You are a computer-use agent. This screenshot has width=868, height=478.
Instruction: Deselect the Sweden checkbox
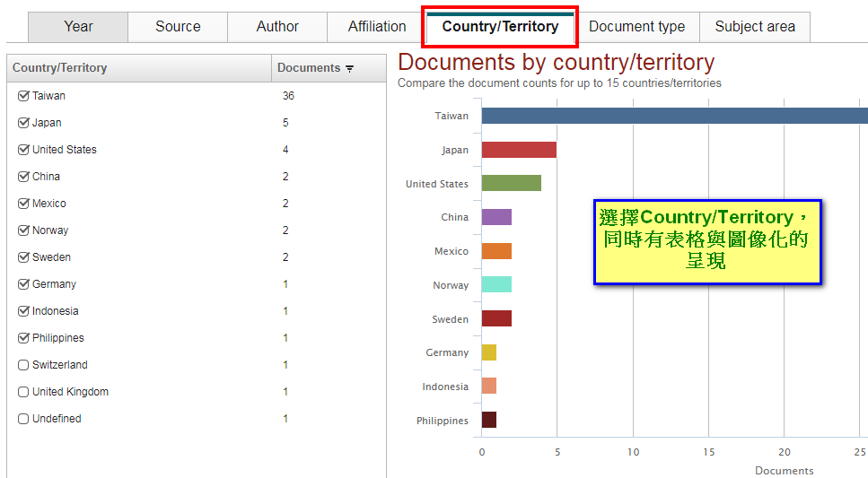[x=23, y=257]
